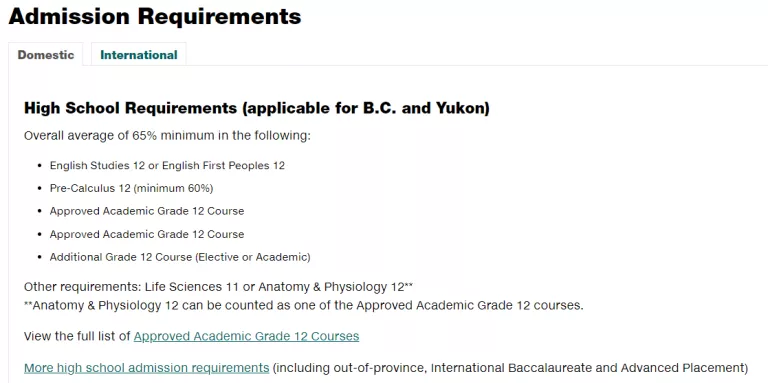Click the 'View the full list of' text

click(x=77, y=336)
